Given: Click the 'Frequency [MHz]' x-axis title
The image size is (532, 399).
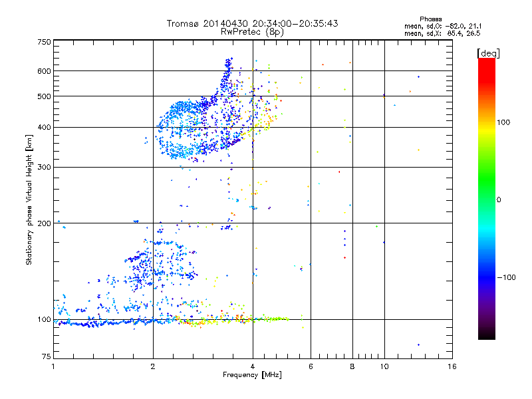Looking at the screenshot, I should [x=252, y=375].
